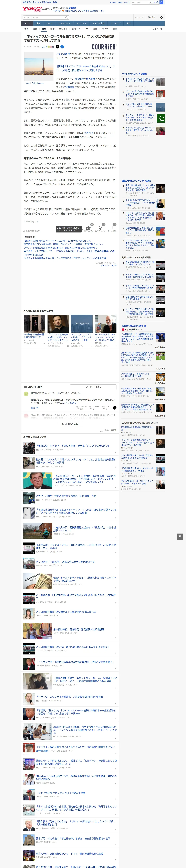
Task: Open the クーリエ・ジャポン publisher link
Action: pos(109,265)
